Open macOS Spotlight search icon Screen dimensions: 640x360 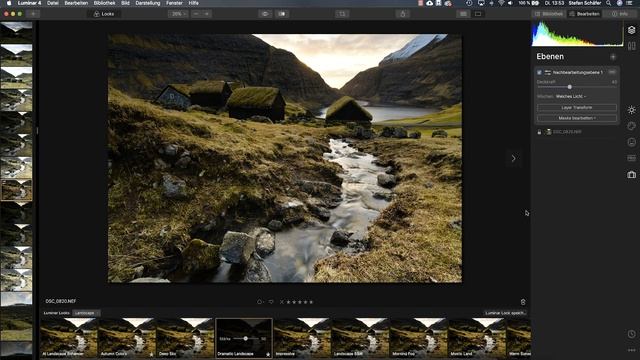609,3
